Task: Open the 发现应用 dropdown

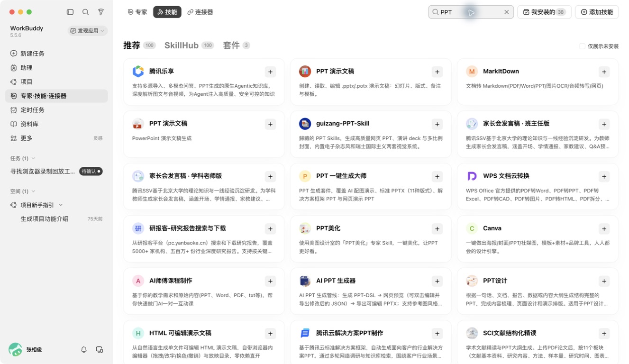Action: coord(87,31)
